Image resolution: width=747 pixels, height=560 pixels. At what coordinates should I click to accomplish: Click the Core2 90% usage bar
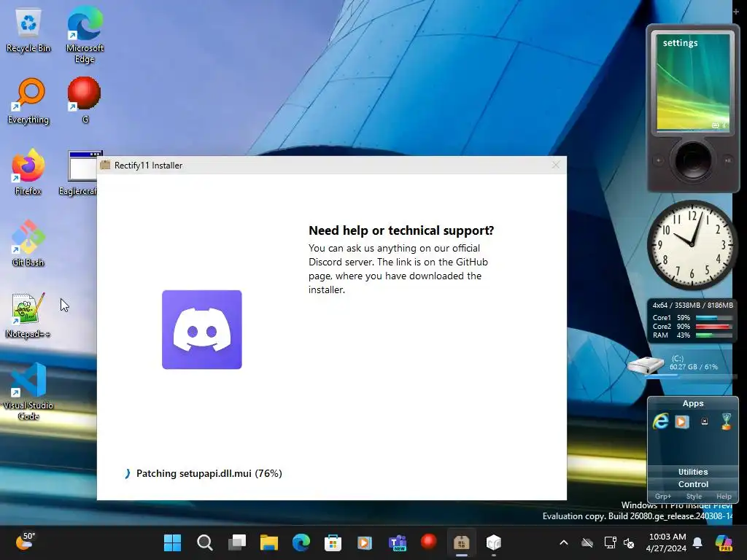click(x=713, y=327)
